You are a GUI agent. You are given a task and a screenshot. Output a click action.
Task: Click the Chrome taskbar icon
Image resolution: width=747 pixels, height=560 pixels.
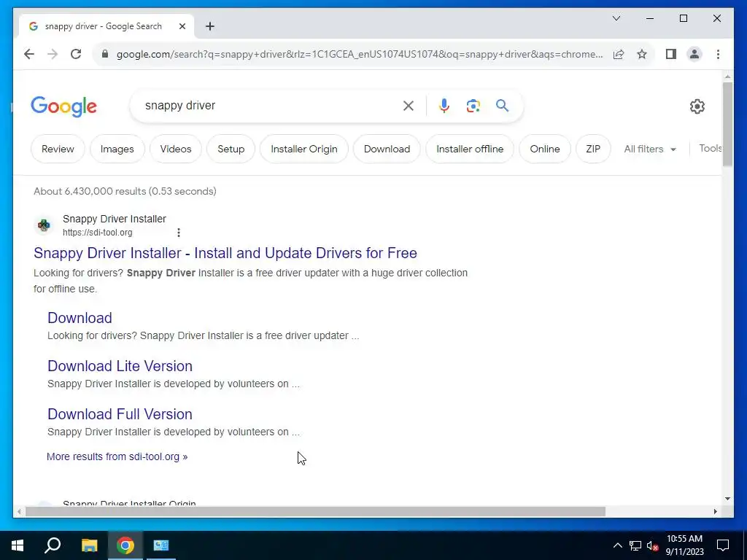125,545
